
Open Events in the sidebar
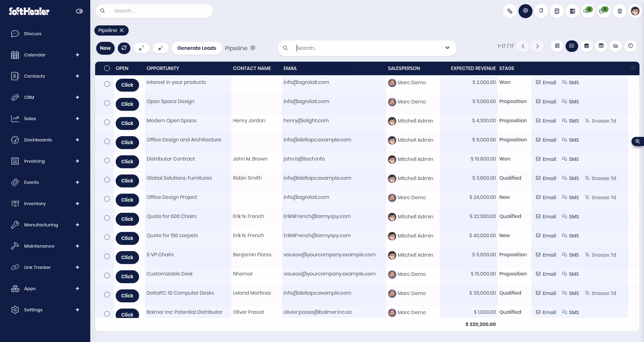[x=31, y=182]
